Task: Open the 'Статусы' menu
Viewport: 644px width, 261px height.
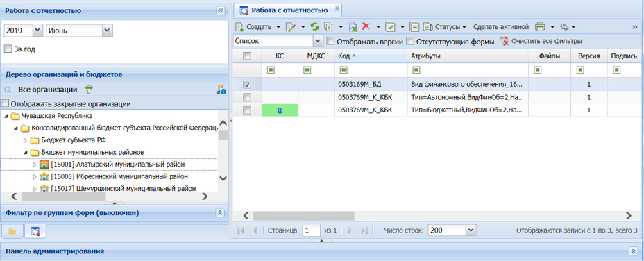Action: 446,27
